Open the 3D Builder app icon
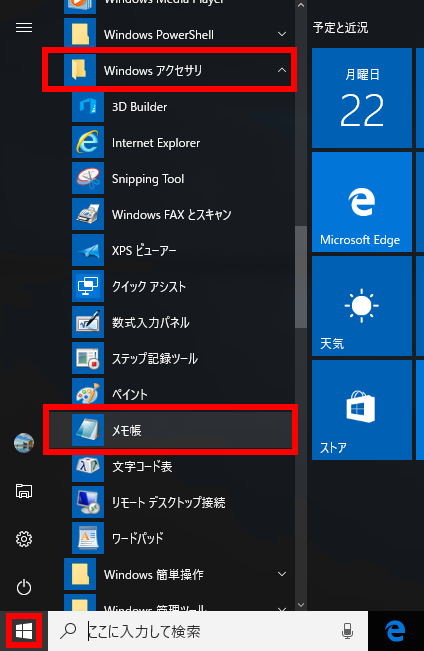Screen dimensions: 424x651 click(x=88, y=107)
